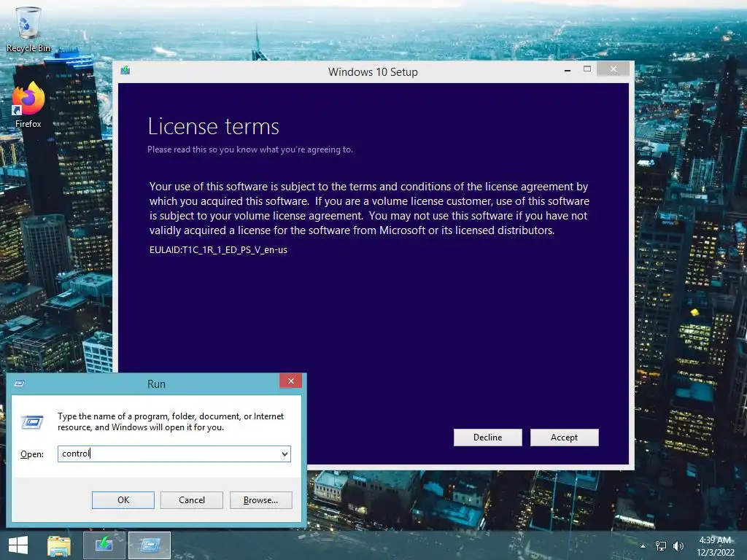Screen dimensions: 747x560
Task: Cancel the Run dialog
Action: tap(192, 500)
